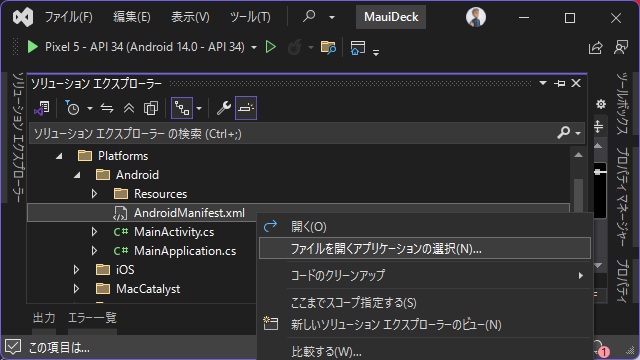Open Solution Explorer window options dropdown
The height and width of the screenshot is (360, 640).
click(543, 83)
